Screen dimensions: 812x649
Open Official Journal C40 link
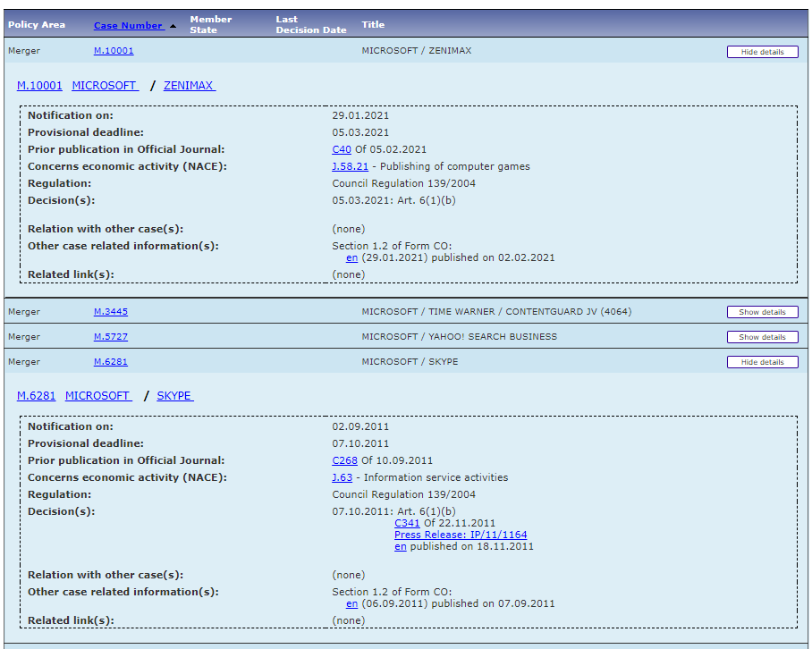[342, 149]
